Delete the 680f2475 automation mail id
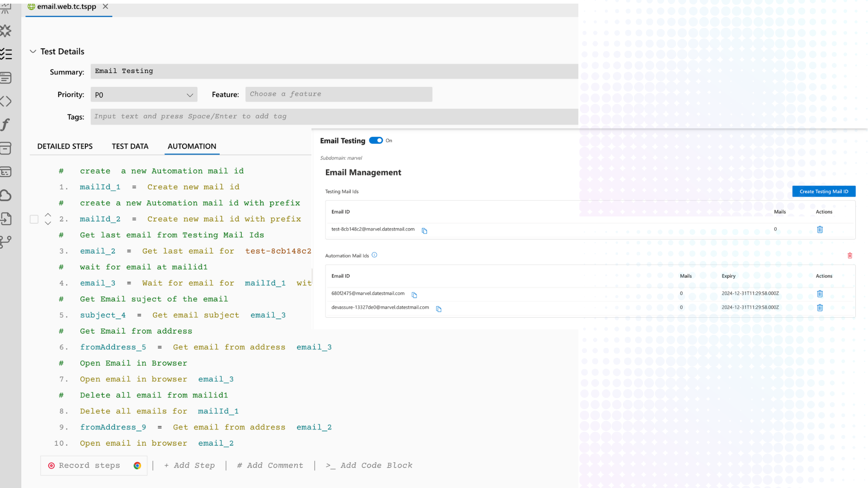The height and width of the screenshot is (488, 868). click(820, 294)
